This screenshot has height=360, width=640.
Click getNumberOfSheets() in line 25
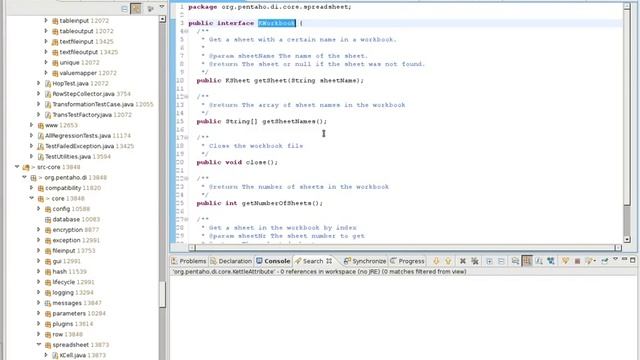pyautogui.click(x=282, y=203)
